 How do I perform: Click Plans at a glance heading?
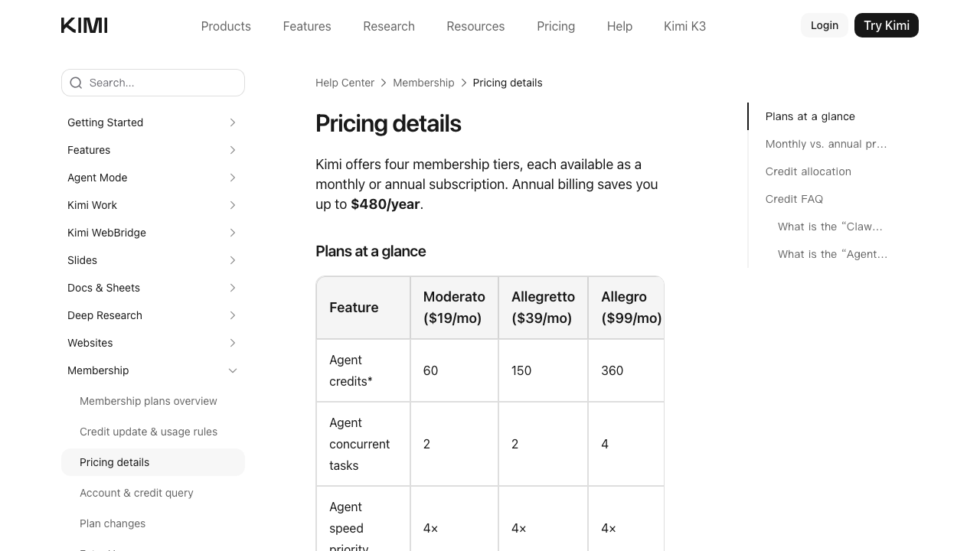point(371,251)
